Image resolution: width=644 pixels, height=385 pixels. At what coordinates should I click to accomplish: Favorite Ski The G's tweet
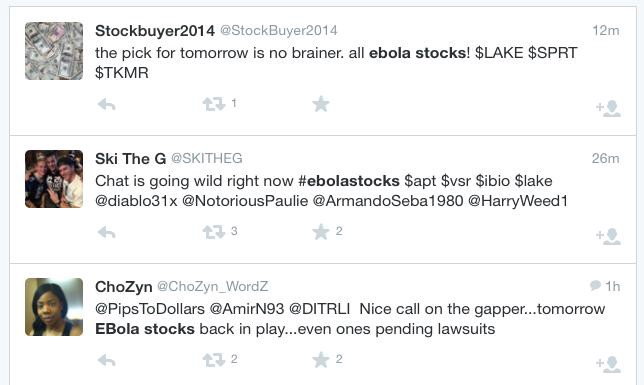pyautogui.click(x=321, y=232)
